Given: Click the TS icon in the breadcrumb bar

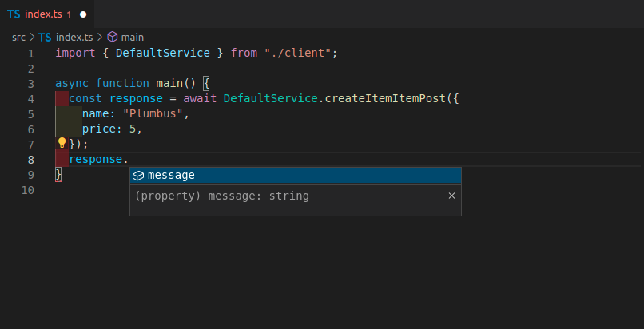Looking at the screenshot, I should pos(45,37).
